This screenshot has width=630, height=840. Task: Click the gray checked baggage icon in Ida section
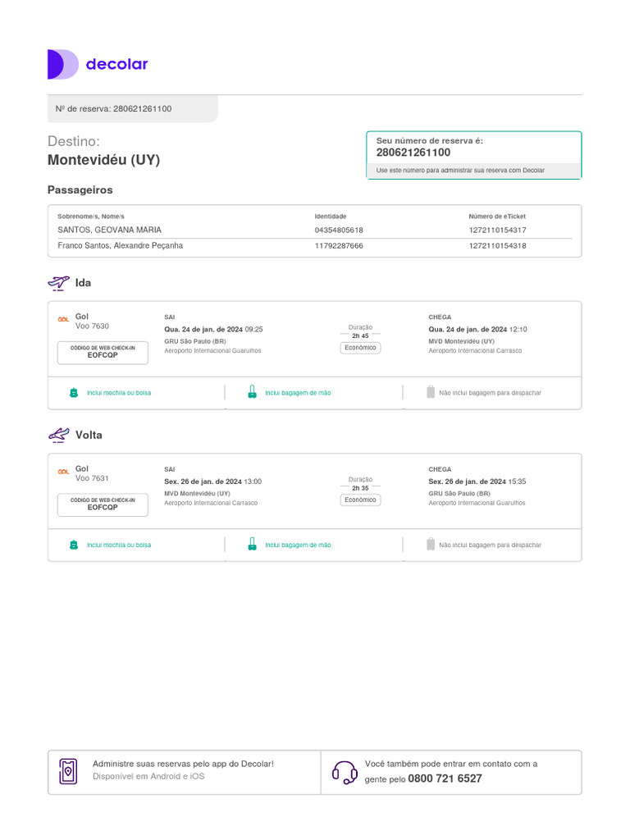pyautogui.click(x=431, y=393)
